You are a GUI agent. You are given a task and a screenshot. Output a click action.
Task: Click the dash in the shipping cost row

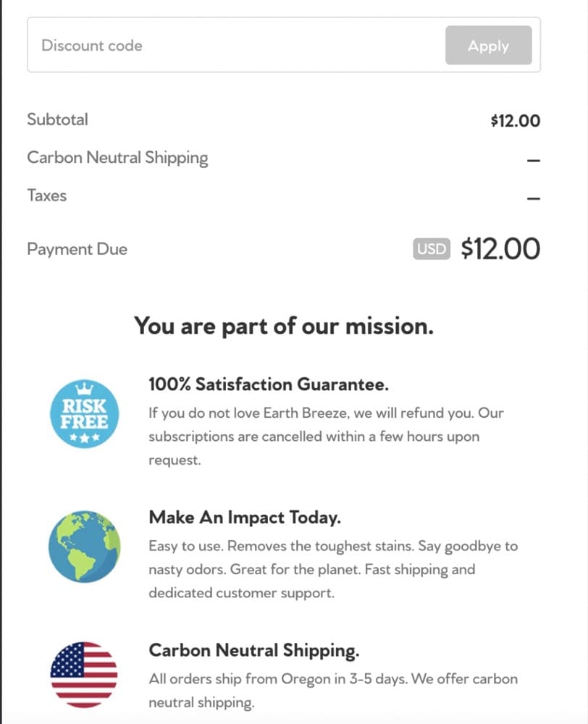pyautogui.click(x=534, y=159)
